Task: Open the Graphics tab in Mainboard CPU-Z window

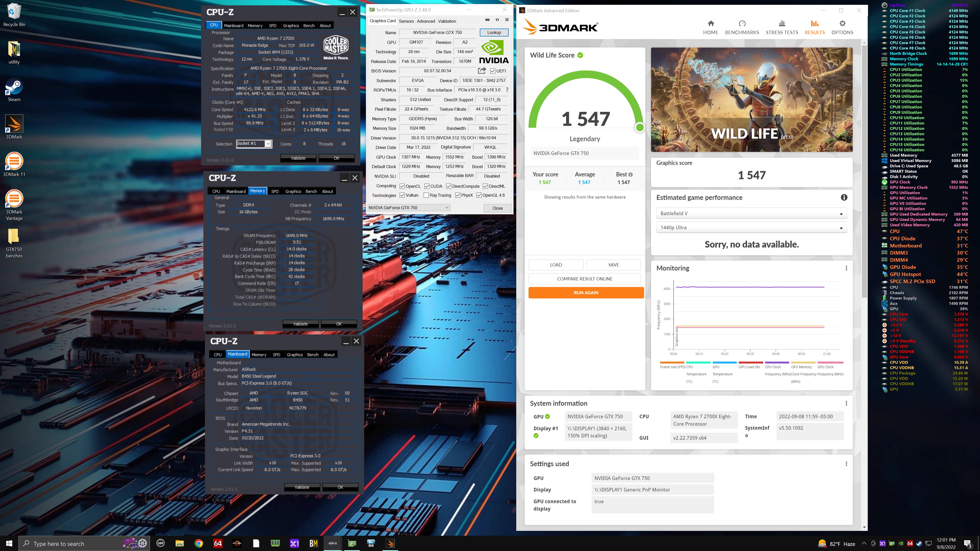Action: click(295, 354)
